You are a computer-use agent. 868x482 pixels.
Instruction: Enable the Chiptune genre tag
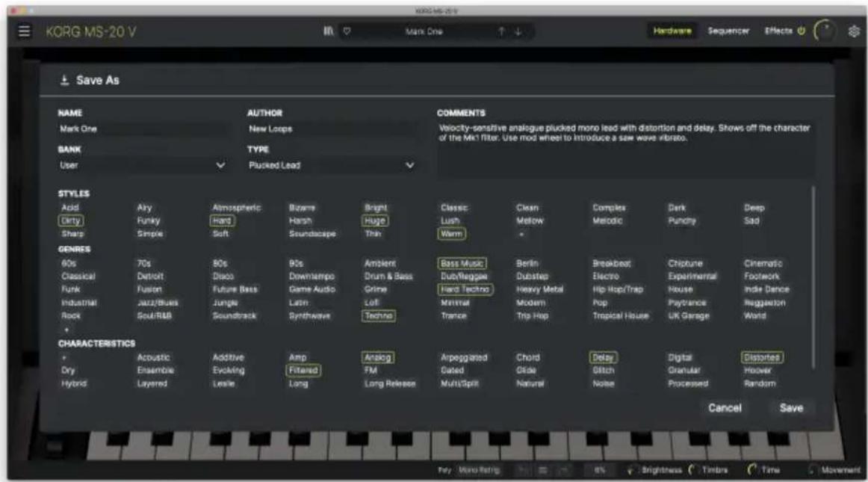(x=685, y=263)
